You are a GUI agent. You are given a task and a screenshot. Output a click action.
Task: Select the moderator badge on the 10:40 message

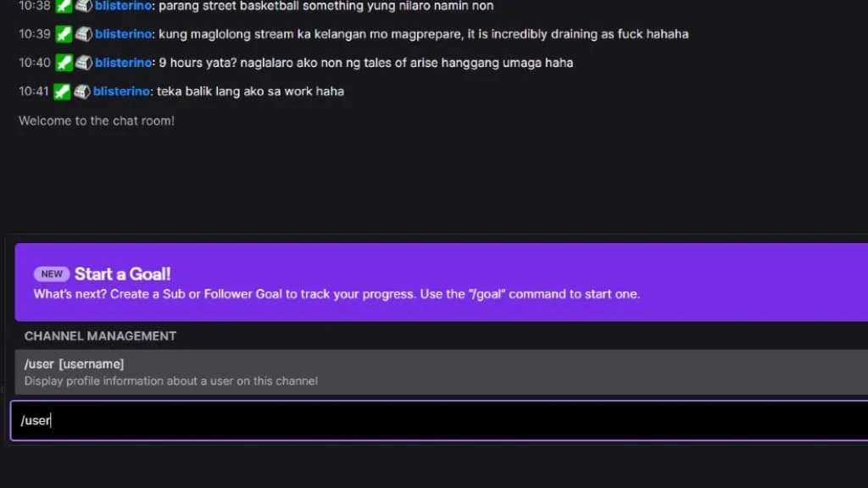[x=64, y=63]
